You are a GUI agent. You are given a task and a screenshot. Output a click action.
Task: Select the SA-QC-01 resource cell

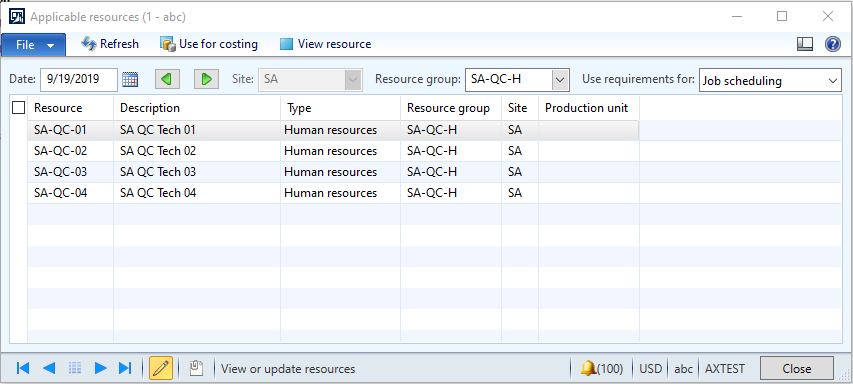pos(71,130)
